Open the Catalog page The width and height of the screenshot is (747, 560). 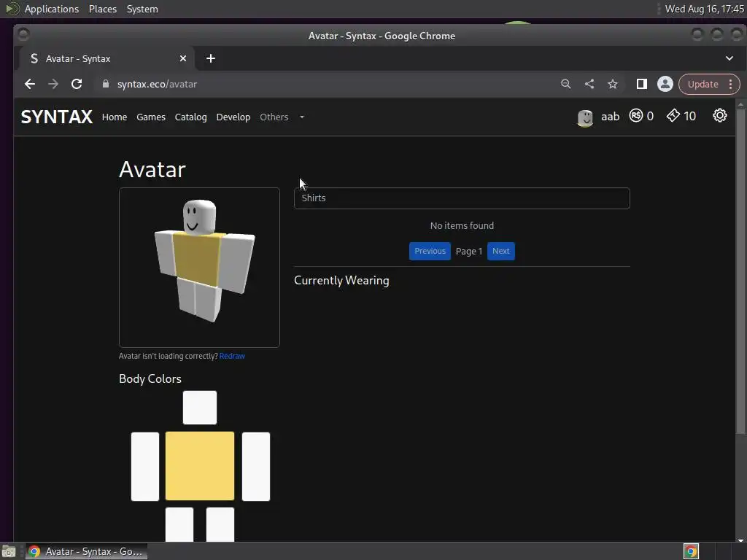[x=190, y=117]
